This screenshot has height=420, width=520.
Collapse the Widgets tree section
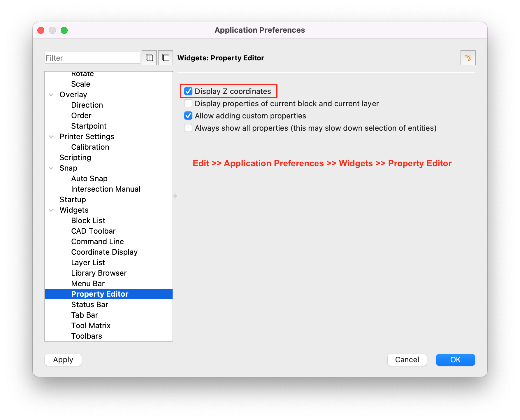point(51,210)
